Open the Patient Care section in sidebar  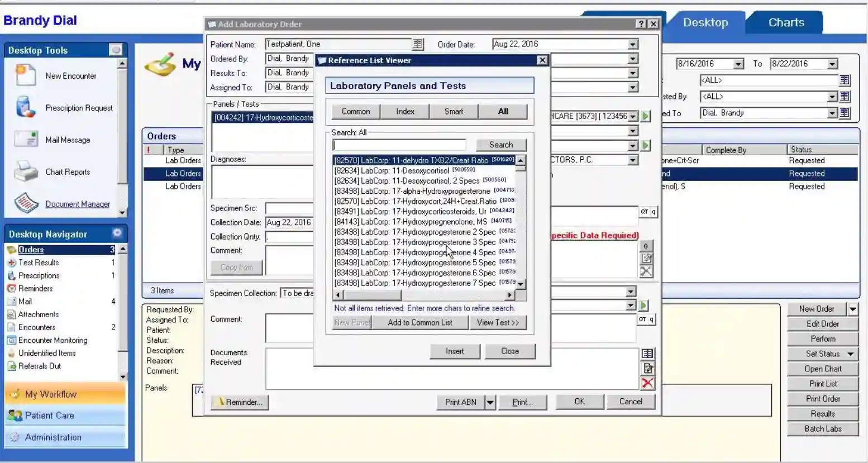50,415
